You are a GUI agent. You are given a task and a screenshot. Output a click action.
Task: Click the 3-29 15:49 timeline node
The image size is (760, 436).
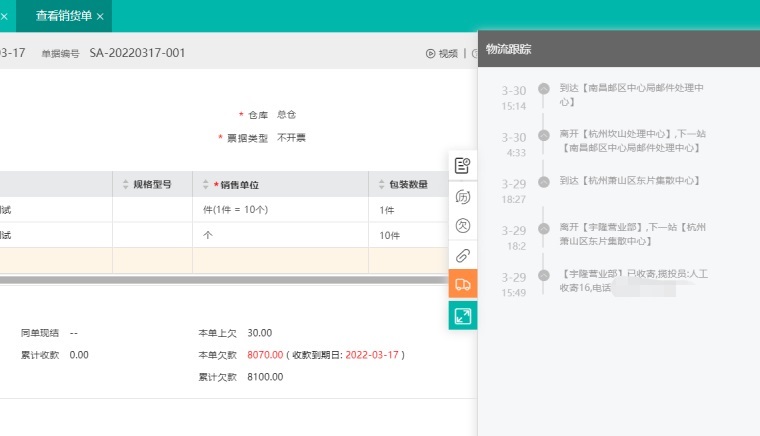[x=543, y=273]
